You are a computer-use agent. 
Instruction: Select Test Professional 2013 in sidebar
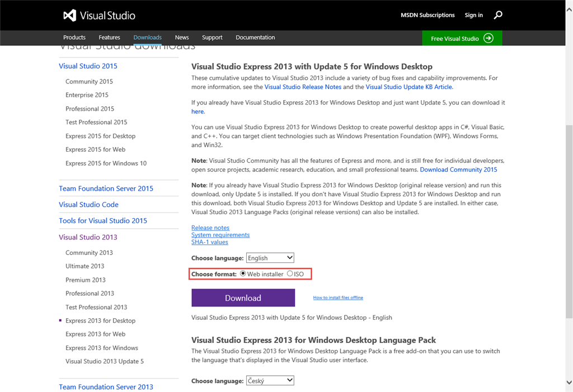pos(96,307)
